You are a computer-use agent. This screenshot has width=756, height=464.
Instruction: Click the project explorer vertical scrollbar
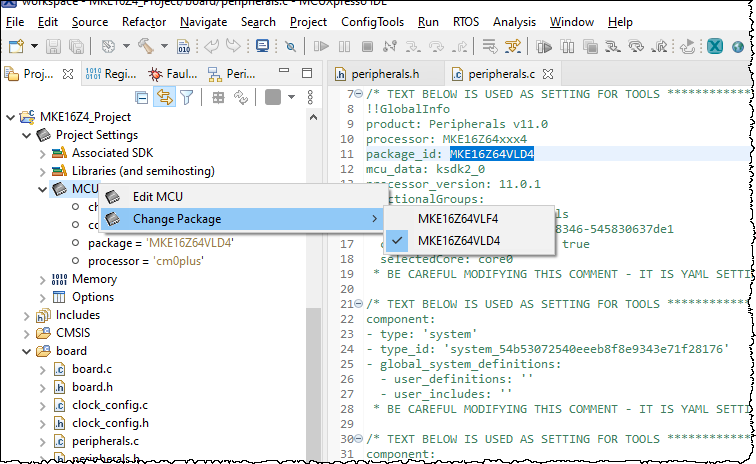tap(313, 383)
